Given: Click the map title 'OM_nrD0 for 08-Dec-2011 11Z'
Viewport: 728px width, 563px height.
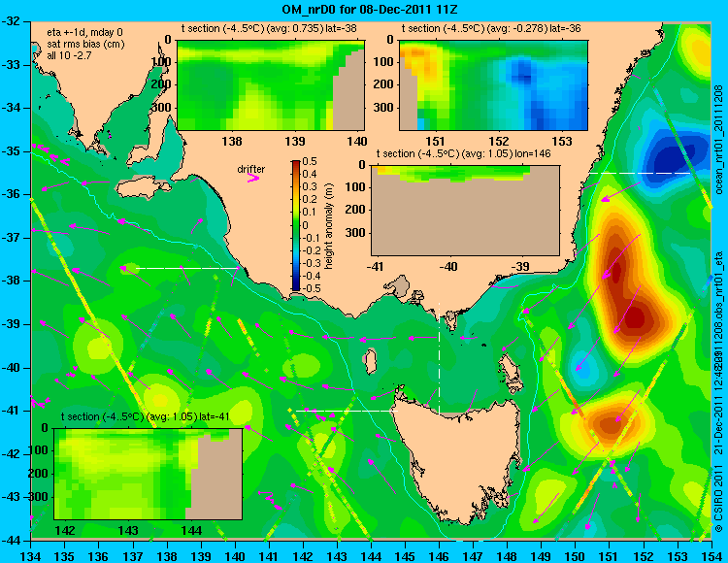Looking at the screenshot, I should coord(370,10).
